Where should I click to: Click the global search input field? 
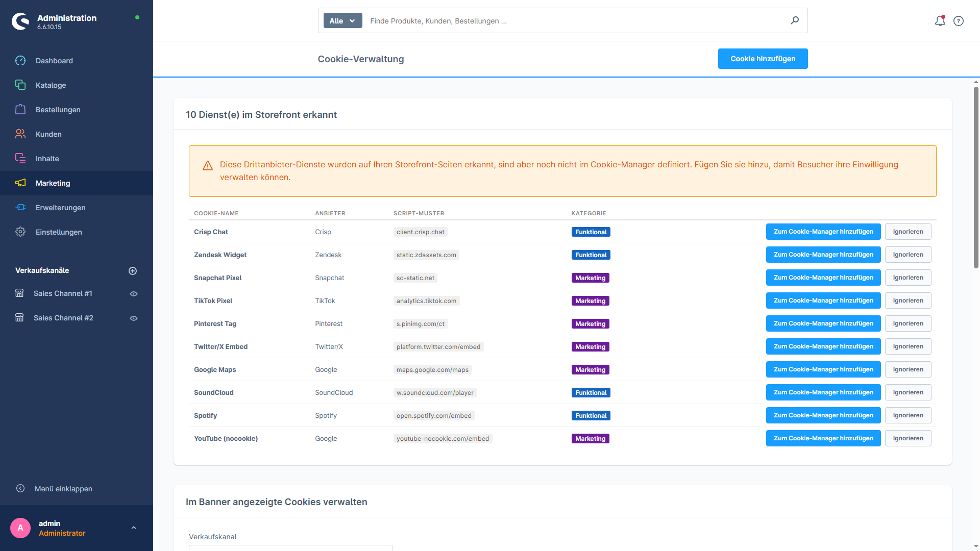[577, 21]
